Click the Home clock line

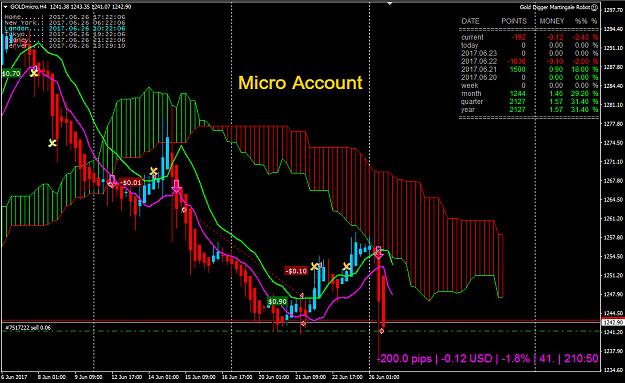tap(65, 17)
